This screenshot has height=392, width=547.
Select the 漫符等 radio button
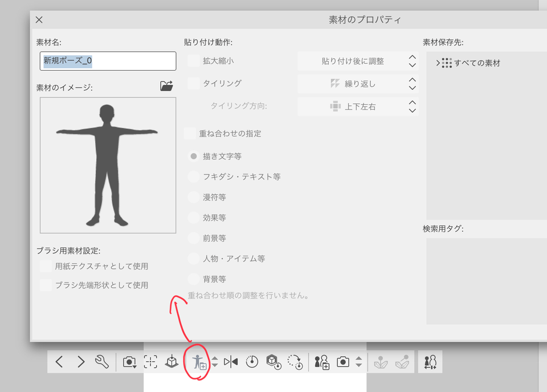pyautogui.click(x=194, y=197)
